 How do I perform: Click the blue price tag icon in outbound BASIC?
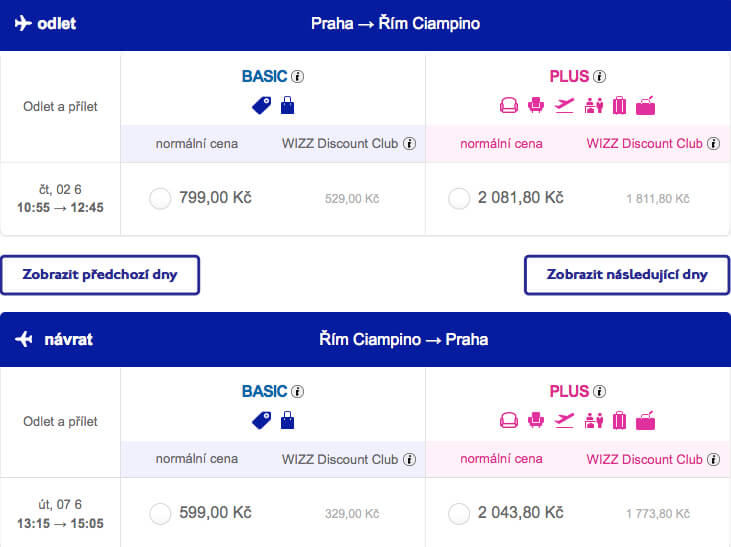click(x=262, y=105)
